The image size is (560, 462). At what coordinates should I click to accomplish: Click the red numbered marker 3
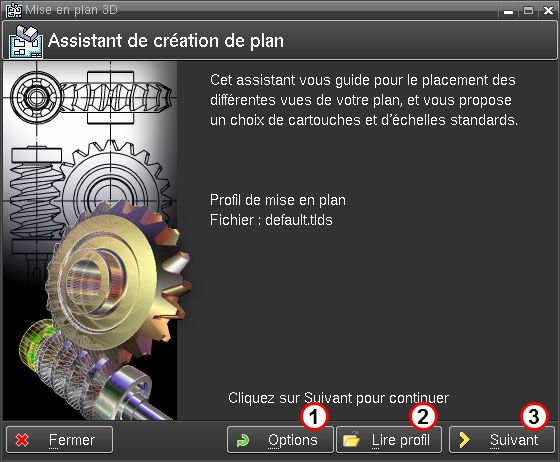click(534, 416)
